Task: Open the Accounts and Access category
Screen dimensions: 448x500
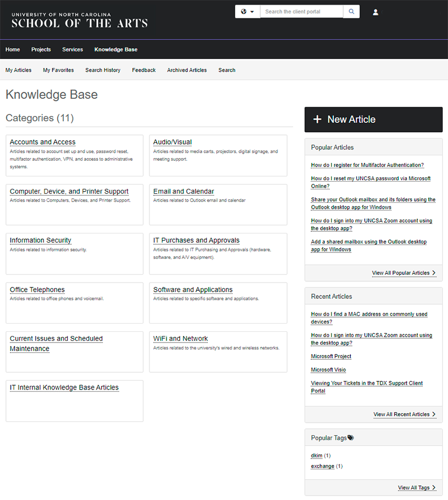Action: point(42,142)
